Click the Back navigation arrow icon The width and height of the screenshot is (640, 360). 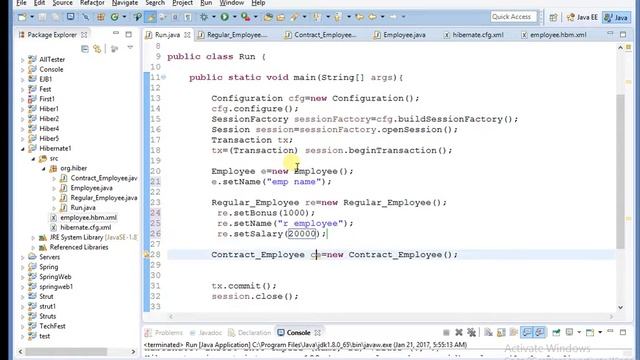(x=372, y=17)
